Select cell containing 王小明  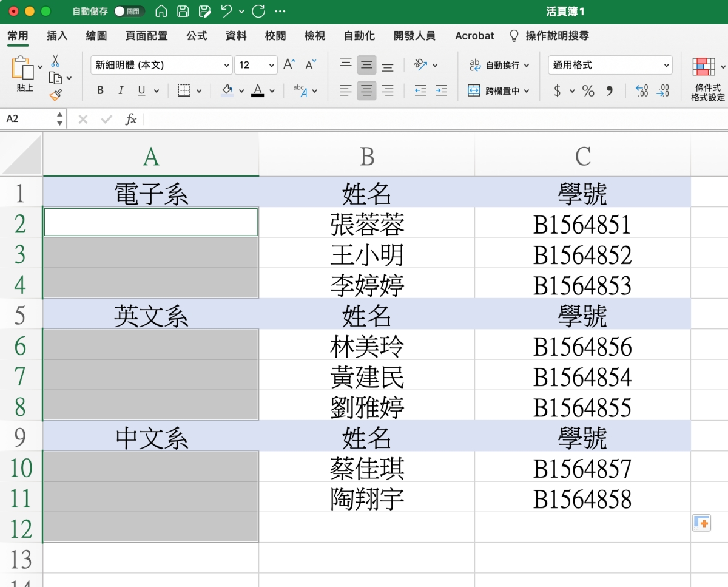click(367, 254)
